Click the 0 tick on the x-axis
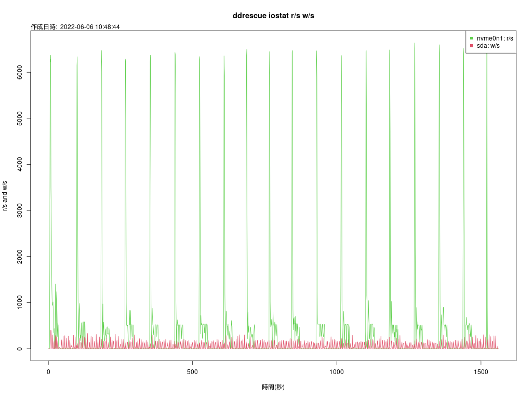 (48, 372)
